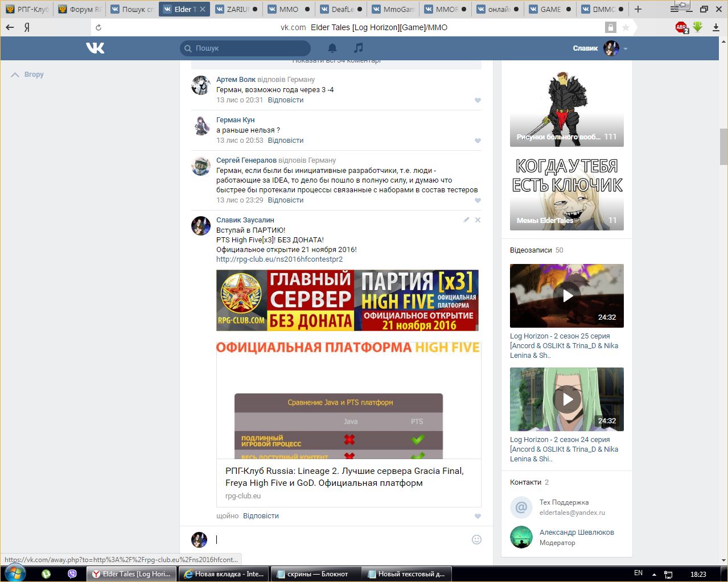
Task: Open a new browser tab
Action: (638, 9)
